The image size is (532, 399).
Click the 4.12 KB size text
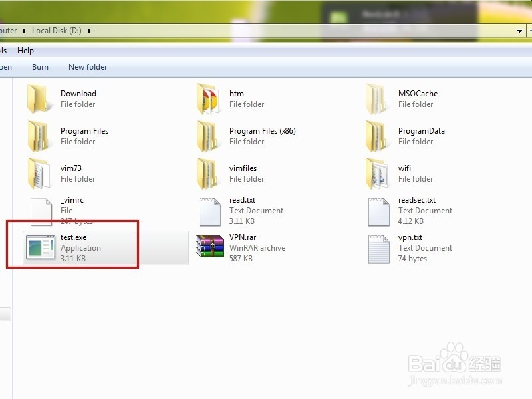pos(410,221)
